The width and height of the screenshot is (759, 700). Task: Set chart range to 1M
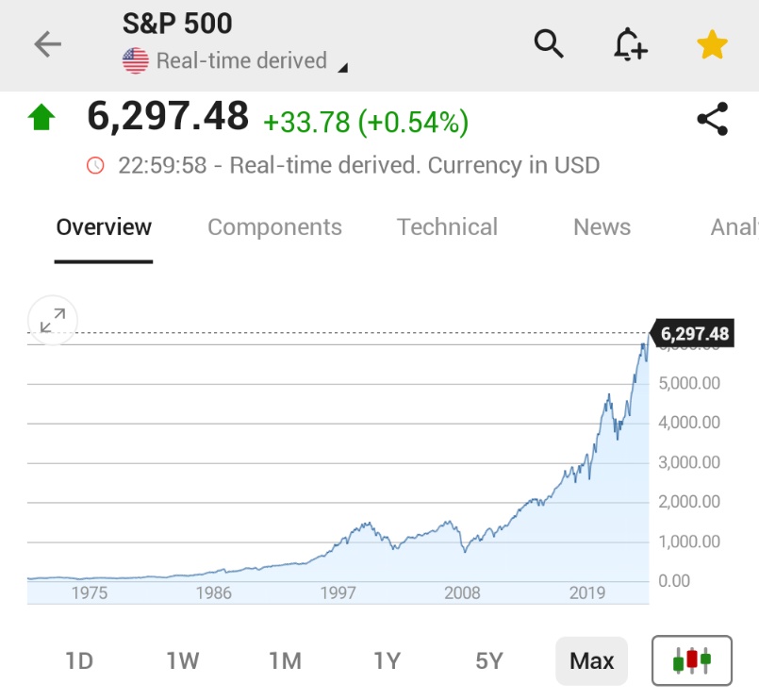pos(285,660)
